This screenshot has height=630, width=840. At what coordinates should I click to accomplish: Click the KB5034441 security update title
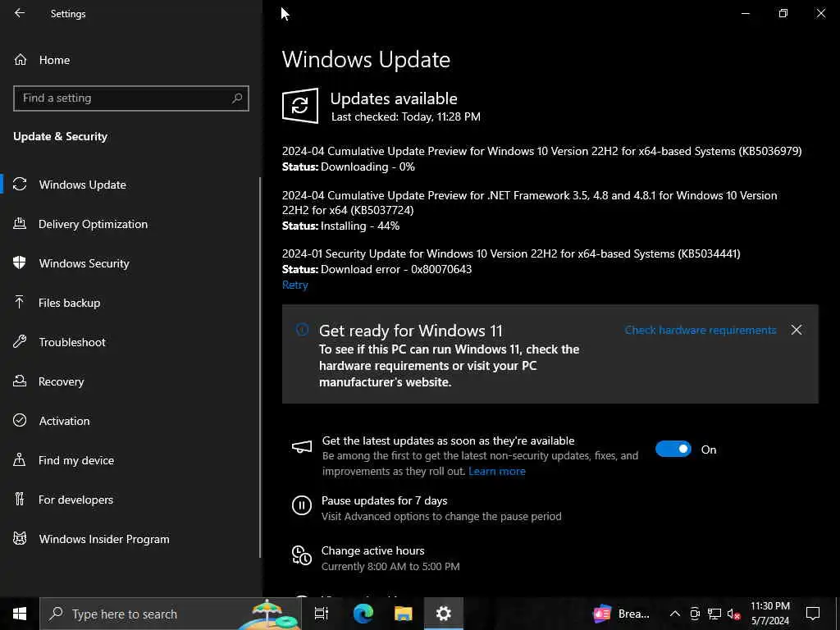(511, 254)
